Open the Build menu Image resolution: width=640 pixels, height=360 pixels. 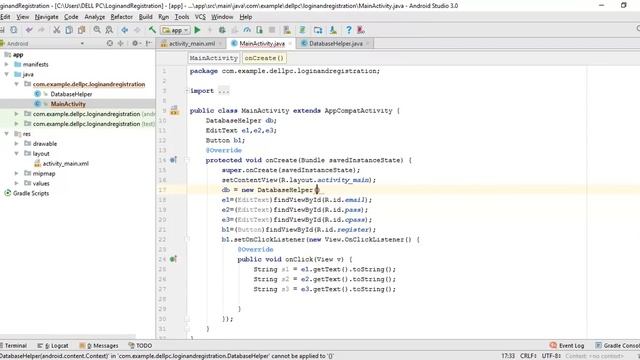coord(145,17)
